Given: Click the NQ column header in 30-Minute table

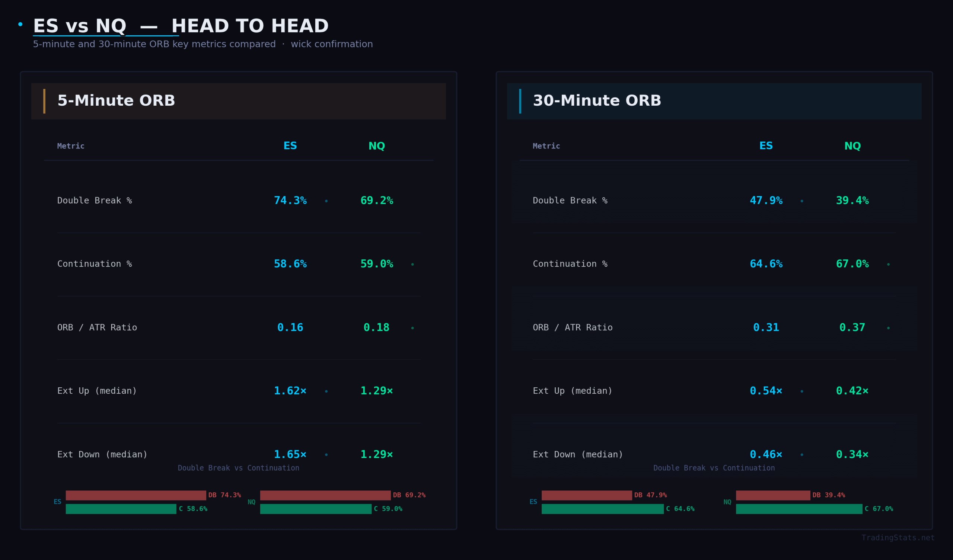Looking at the screenshot, I should click(x=852, y=146).
